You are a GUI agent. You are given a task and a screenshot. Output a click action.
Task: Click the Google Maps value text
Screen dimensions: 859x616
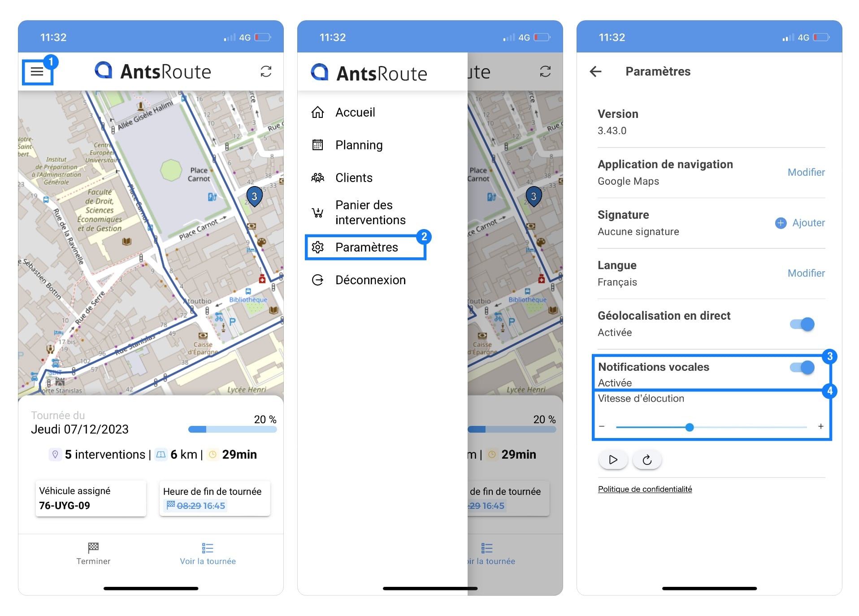coord(628,182)
